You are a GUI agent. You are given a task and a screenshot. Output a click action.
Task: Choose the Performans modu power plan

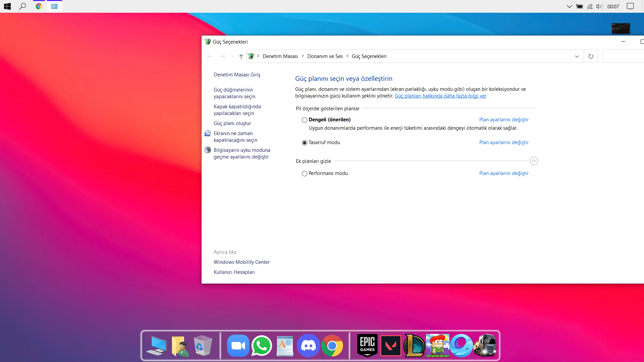[305, 174]
